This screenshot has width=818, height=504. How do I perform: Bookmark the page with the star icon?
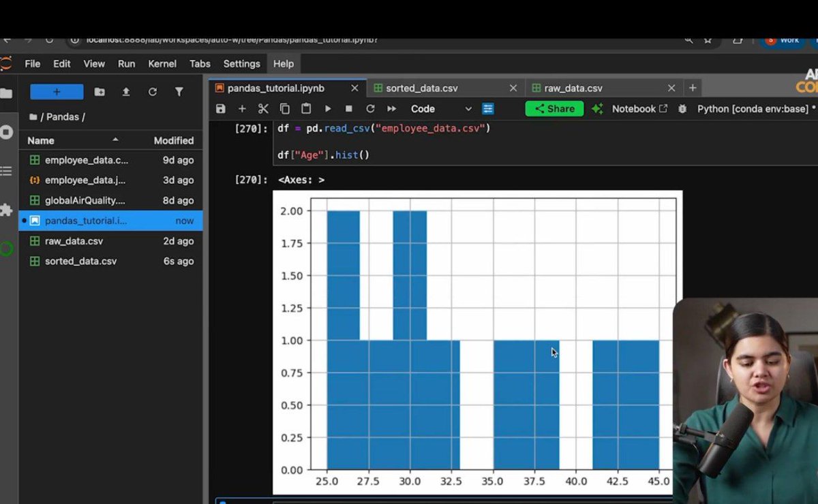(x=708, y=40)
